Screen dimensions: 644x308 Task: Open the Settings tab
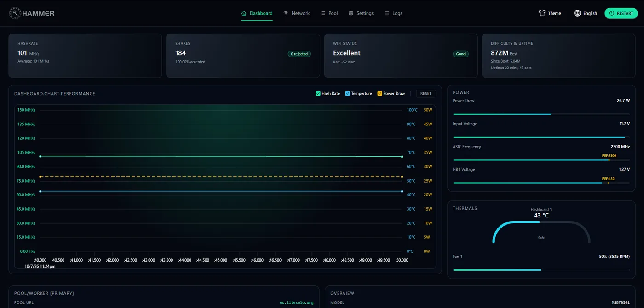361,13
